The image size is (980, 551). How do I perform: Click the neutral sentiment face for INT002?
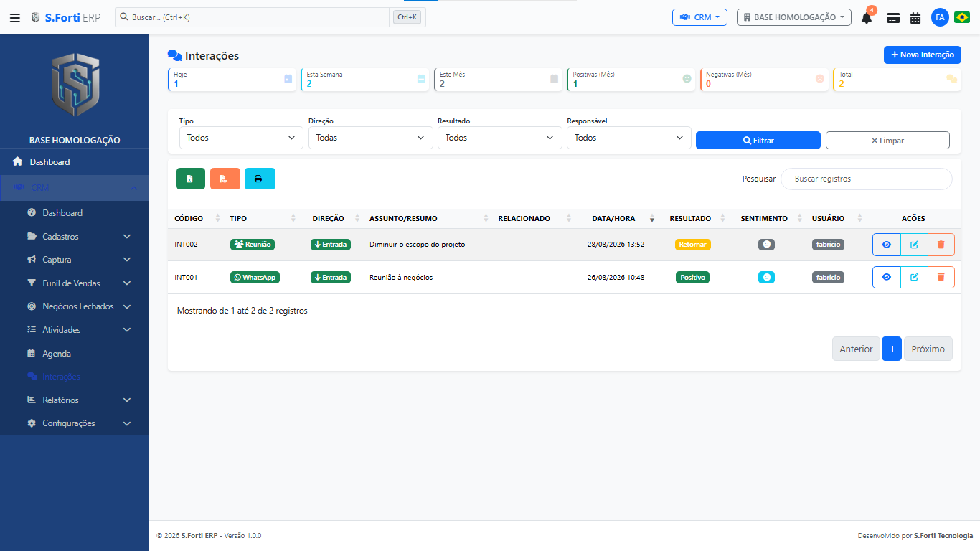[766, 245]
